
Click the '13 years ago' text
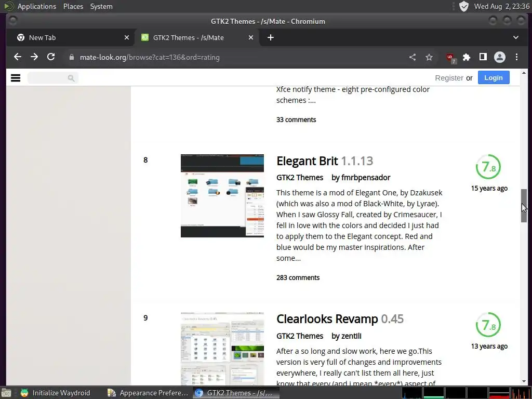tap(489, 346)
